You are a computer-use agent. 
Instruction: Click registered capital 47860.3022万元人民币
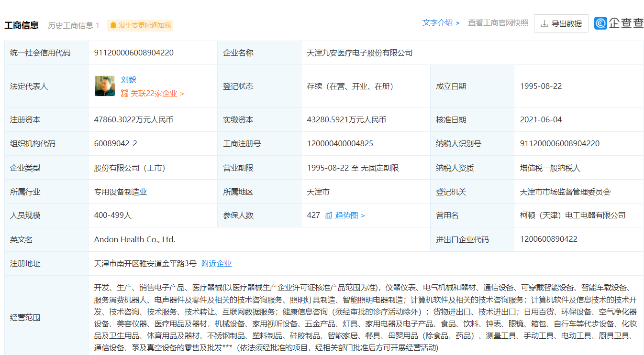(x=133, y=120)
